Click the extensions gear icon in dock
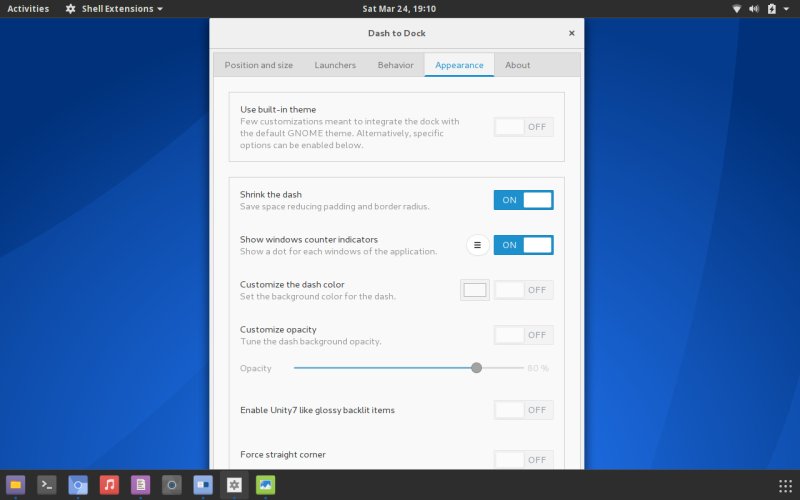800x500 pixels. (x=234, y=485)
